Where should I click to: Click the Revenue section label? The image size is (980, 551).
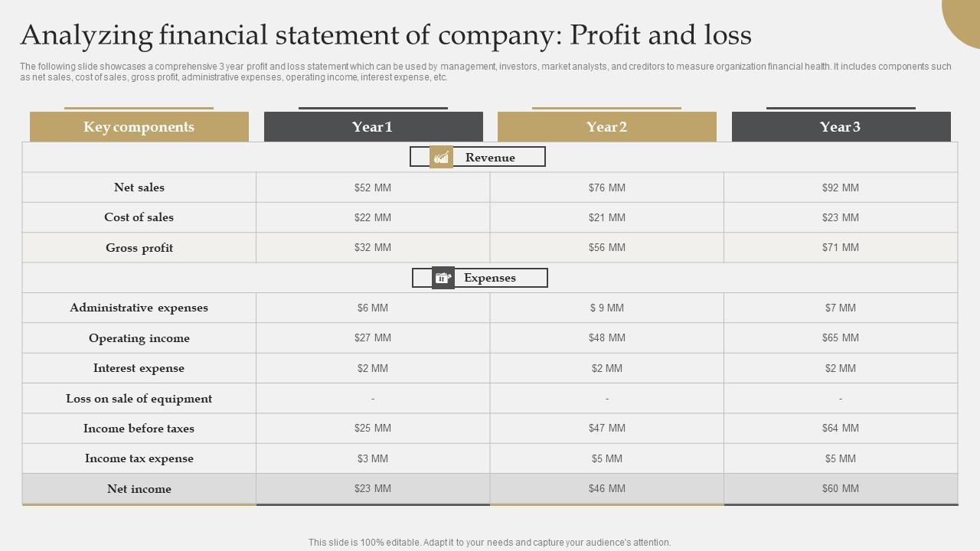[x=490, y=158]
